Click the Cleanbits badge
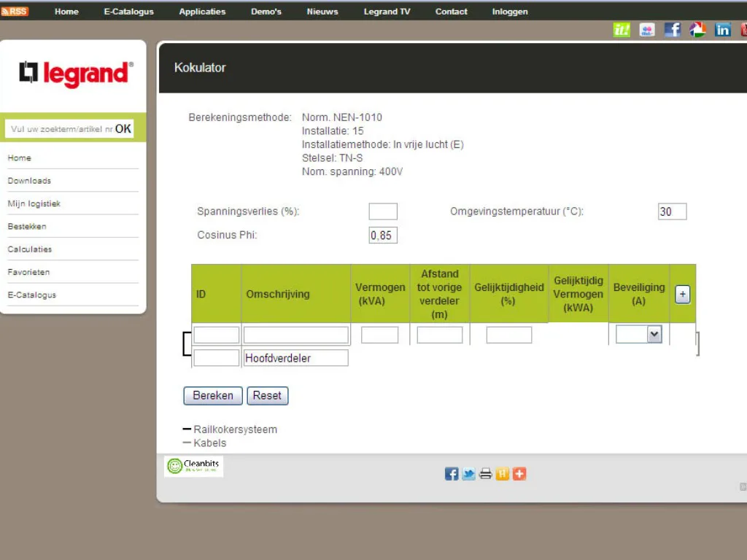Image resolution: width=747 pixels, height=560 pixels. point(193,466)
